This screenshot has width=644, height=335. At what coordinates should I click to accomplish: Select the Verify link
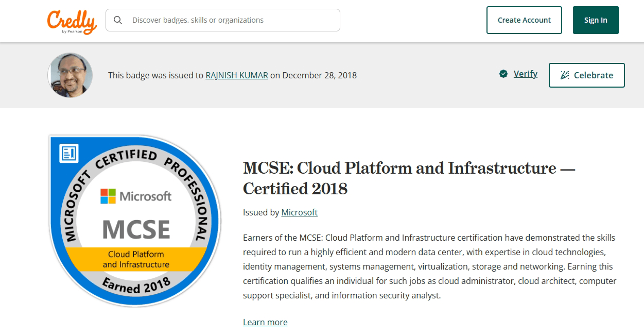click(x=525, y=74)
